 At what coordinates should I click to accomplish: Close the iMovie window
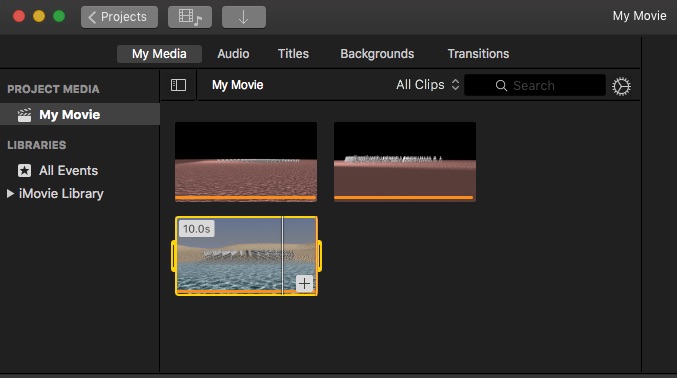coord(19,16)
